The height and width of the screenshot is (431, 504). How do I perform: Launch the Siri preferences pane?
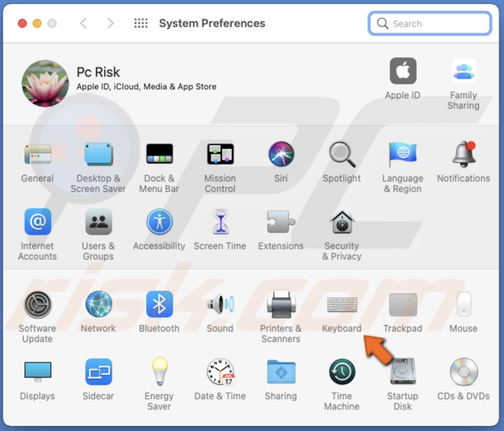pos(281,155)
